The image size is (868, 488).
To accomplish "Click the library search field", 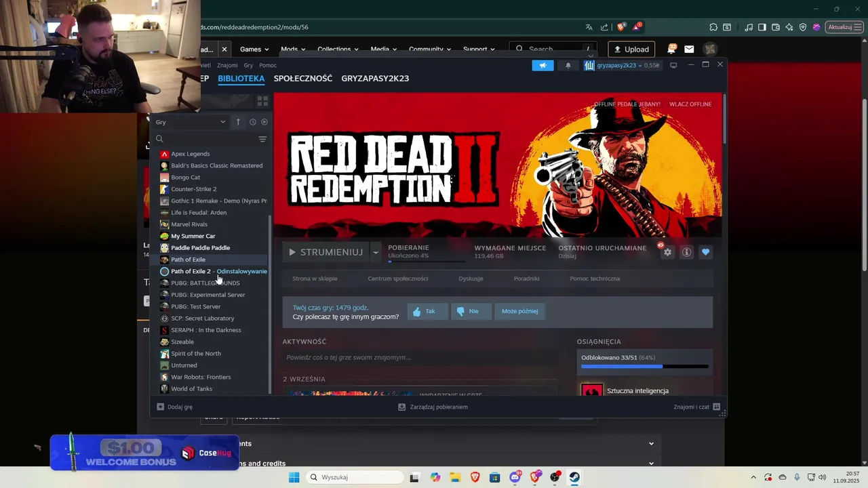I will 205,139.
